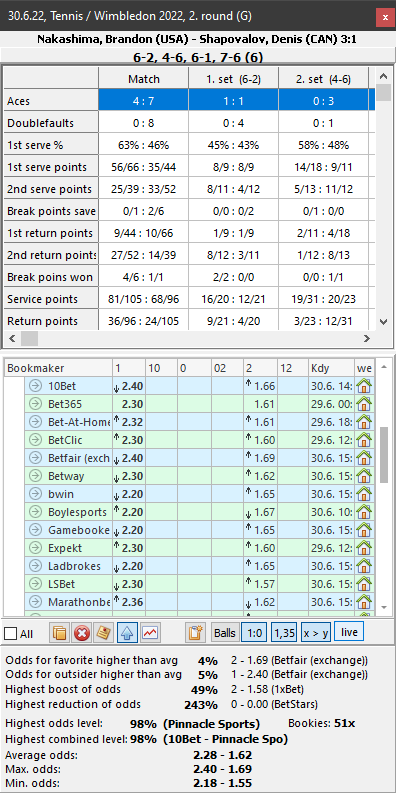Click the Break poins won row label

51,277
